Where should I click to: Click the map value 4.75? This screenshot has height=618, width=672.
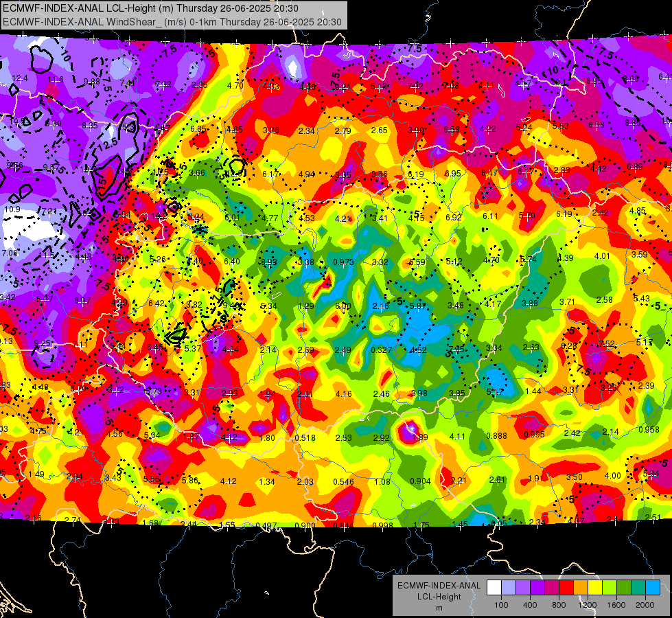click(38, 431)
